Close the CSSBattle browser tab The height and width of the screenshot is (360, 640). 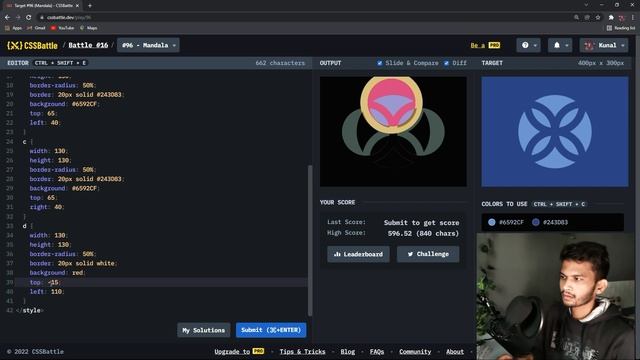pos(77,6)
